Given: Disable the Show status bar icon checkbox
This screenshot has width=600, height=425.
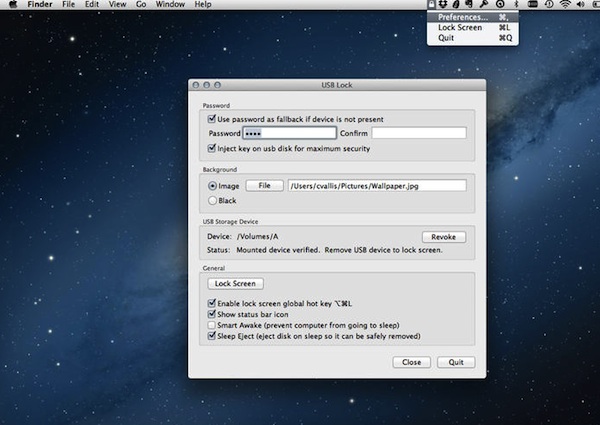Looking at the screenshot, I should tap(212, 314).
